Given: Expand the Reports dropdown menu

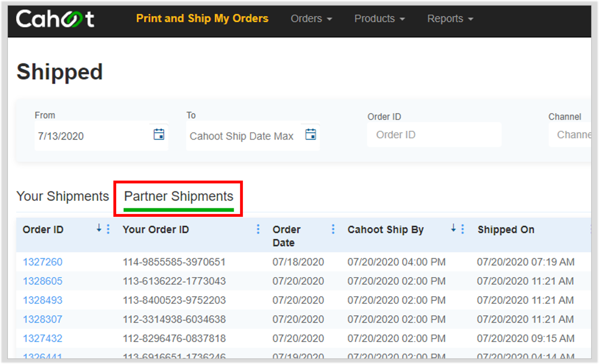Looking at the screenshot, I should [450, 19].
